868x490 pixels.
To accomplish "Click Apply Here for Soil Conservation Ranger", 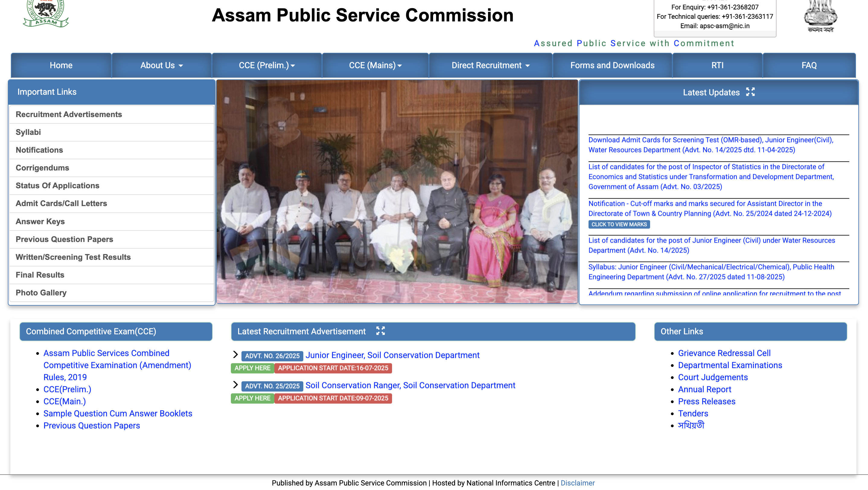I will (x=252, y=398).
